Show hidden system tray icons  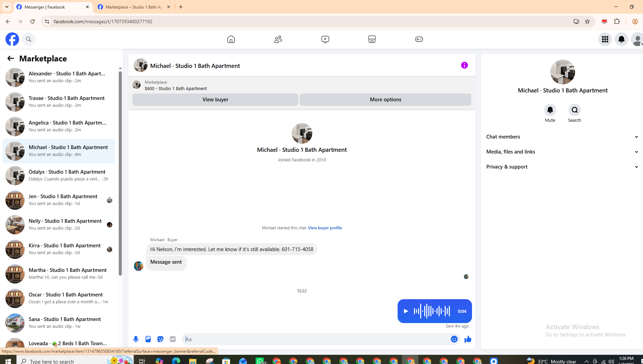587,361
